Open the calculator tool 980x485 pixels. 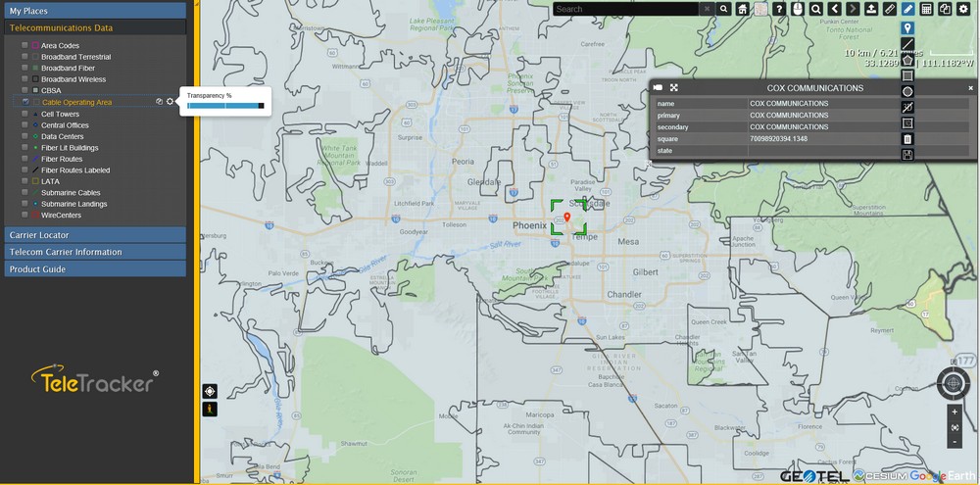(926, 9)
